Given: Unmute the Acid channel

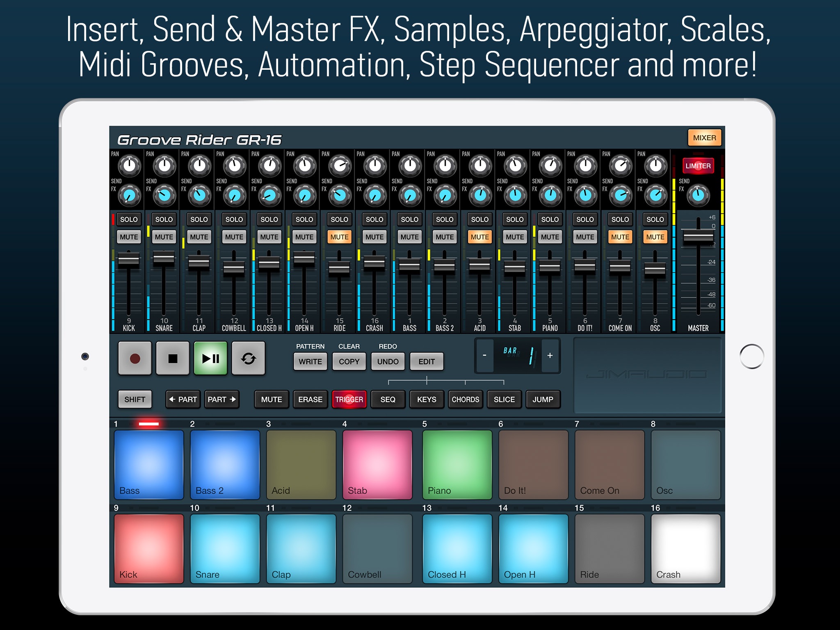Looking at the screenshot, I should [x=480, y=237].
